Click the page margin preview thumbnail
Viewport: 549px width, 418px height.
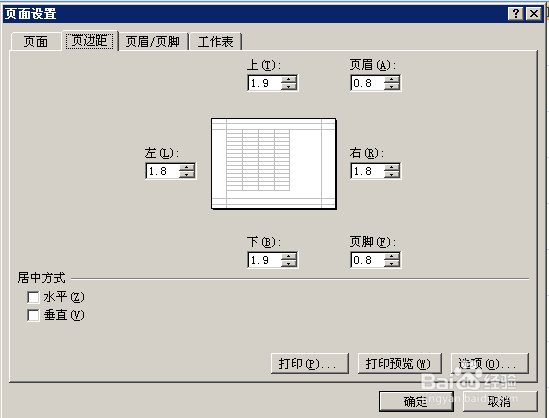tap(274, 163)
